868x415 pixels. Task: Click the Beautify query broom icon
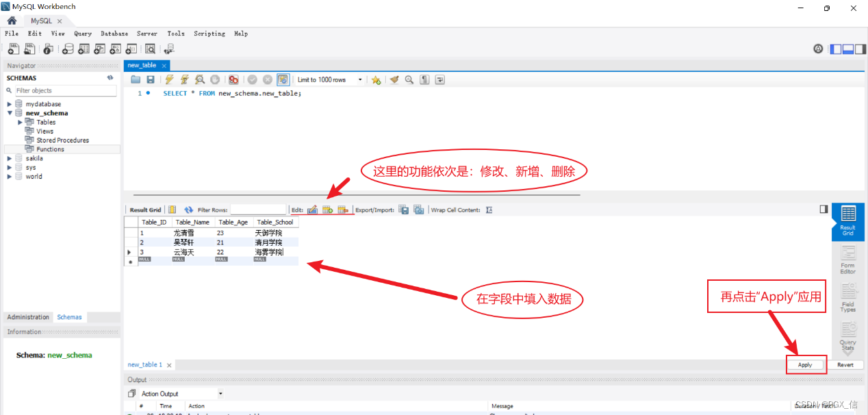coord(394,79)
